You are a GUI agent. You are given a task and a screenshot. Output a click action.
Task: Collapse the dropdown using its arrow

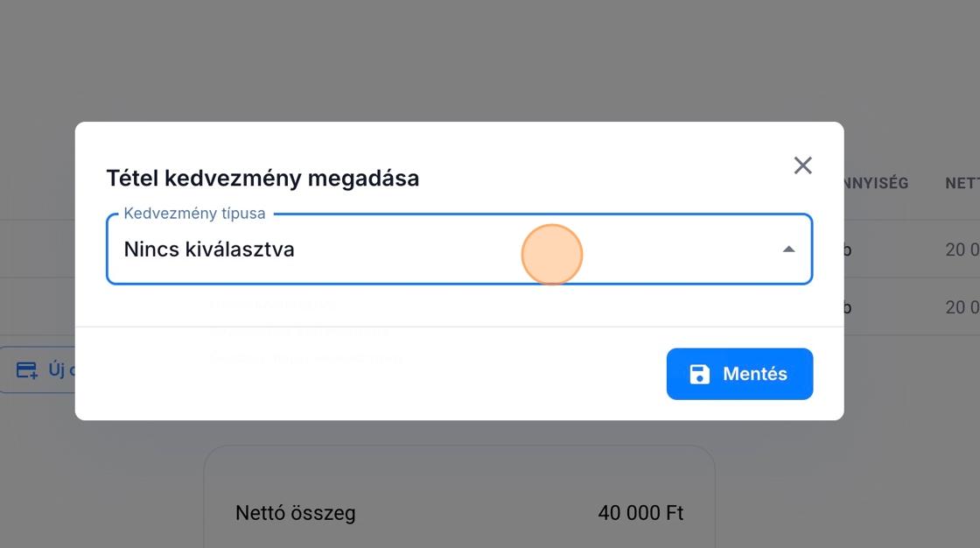tap(788, 249)
